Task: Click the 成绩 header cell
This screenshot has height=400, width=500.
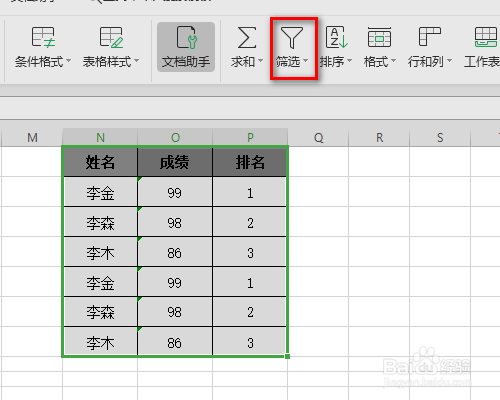Action: point(175,162)
